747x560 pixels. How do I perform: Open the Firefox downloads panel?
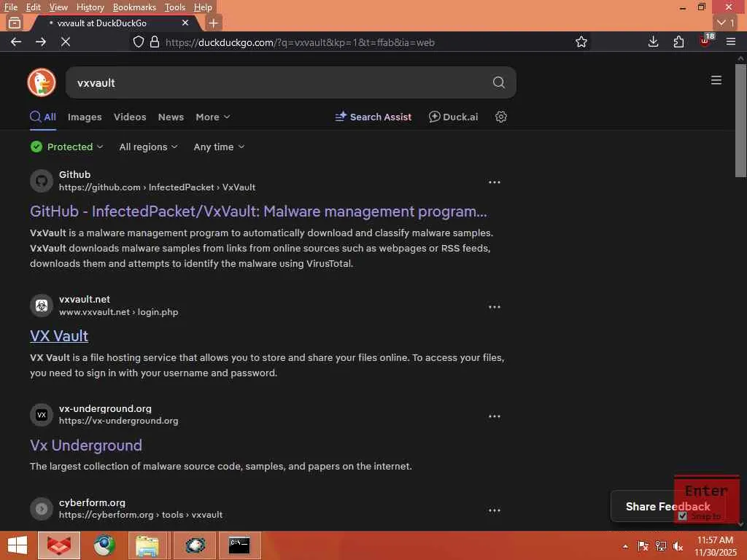(x=653, y=42)
